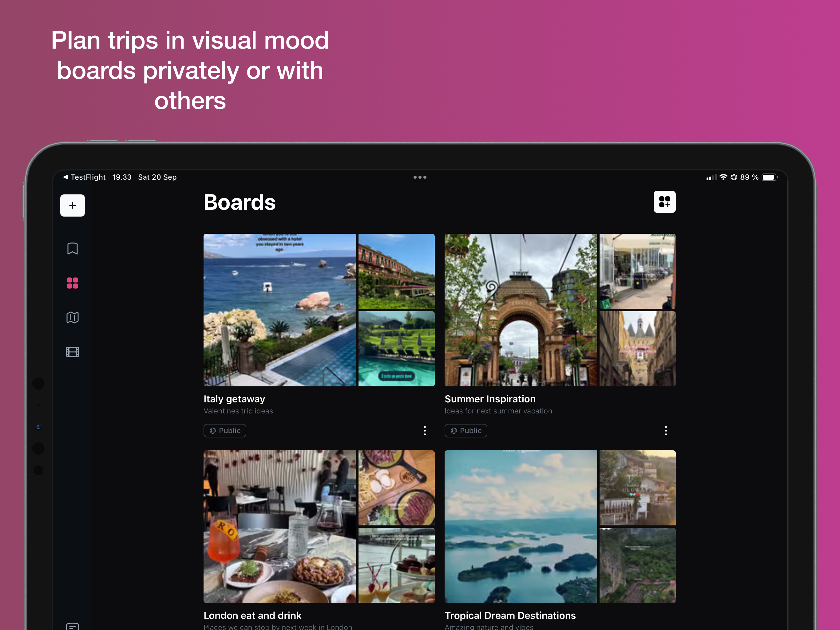
Task: Open Italy getaway green lawn pool photo
Action: pos(396,349)
